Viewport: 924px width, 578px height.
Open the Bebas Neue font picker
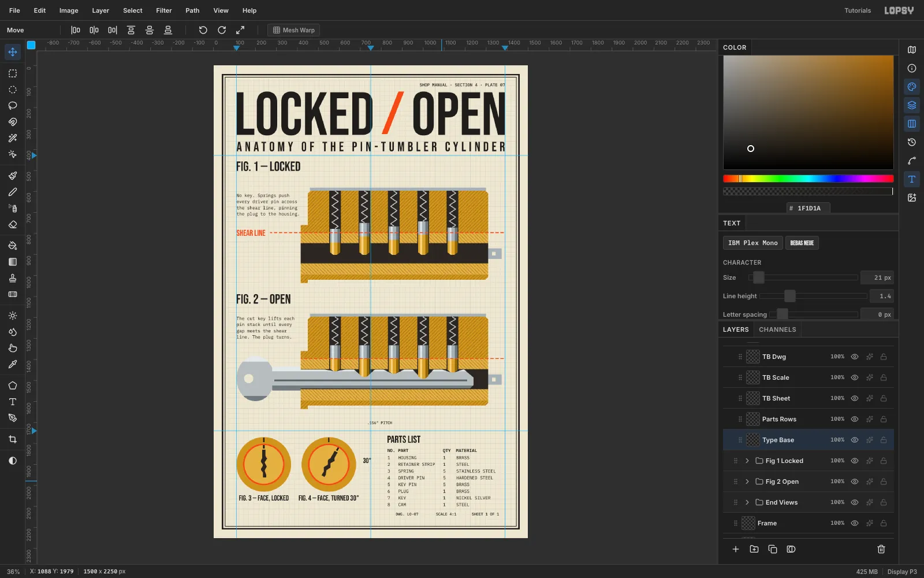(802, 243)
